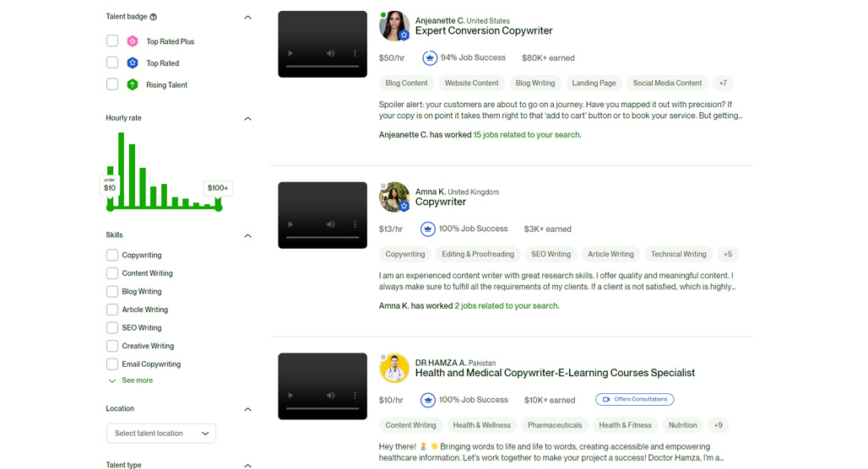
Task: Enable the Top Rated checkbox
Action: [112, 62]
